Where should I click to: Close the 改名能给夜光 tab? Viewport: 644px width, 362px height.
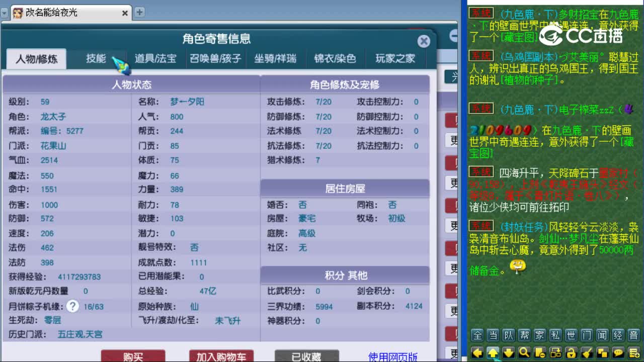(125, 13)
